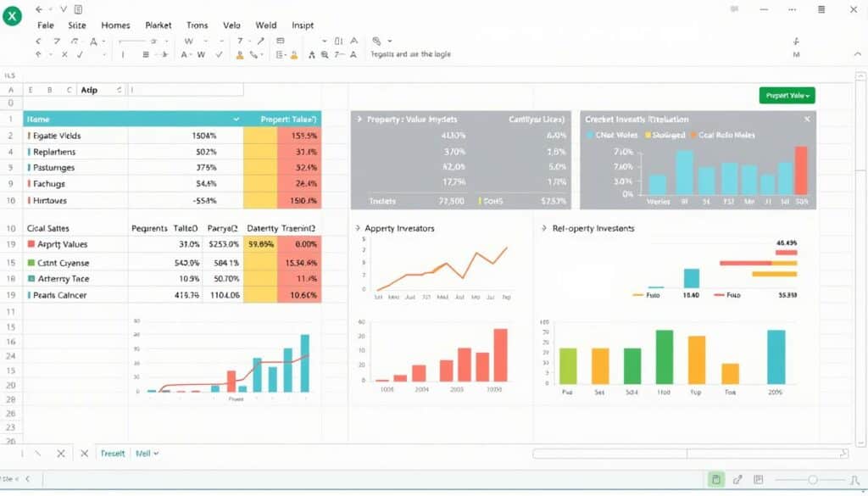Click the zoom slider handle in status bar

[812, 480]
